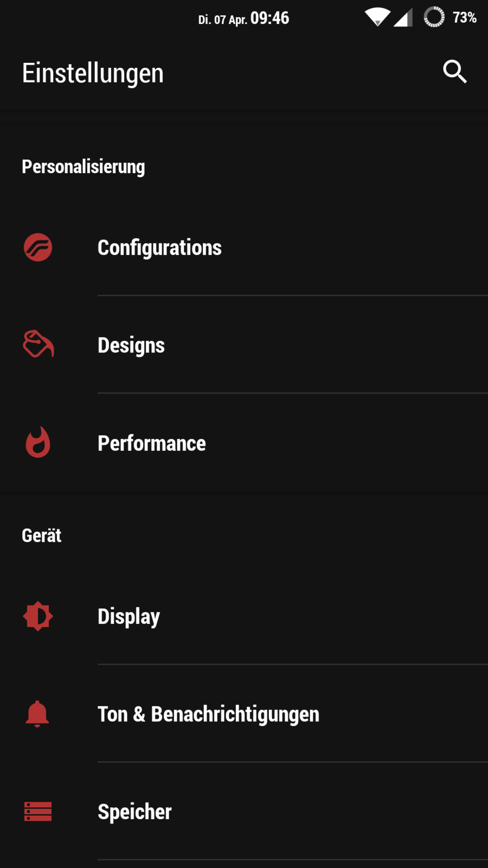This screenshot has height=868, width=488.
Task: Tap the Display brightness icon
Action: click(38, 616)
